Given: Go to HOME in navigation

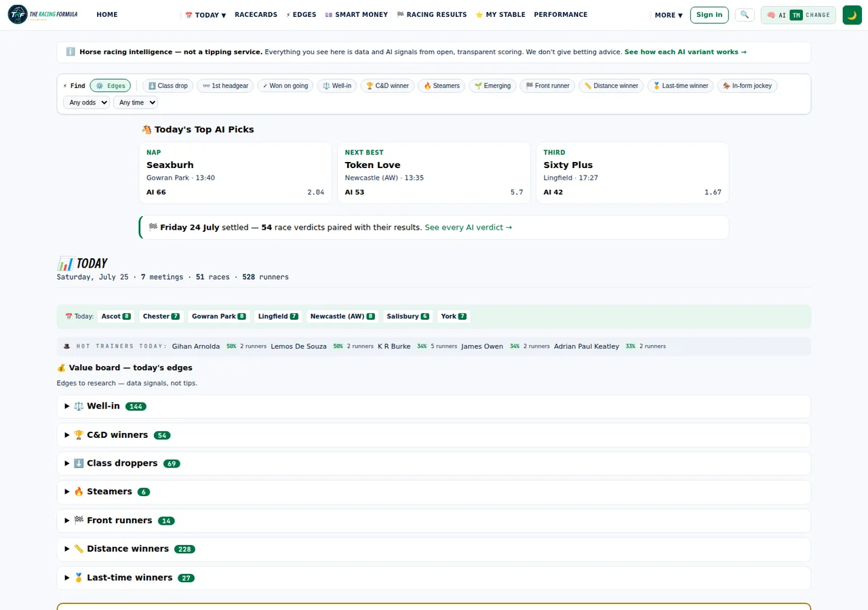Looking at the screenshot, I should click(x=107, y=14).
